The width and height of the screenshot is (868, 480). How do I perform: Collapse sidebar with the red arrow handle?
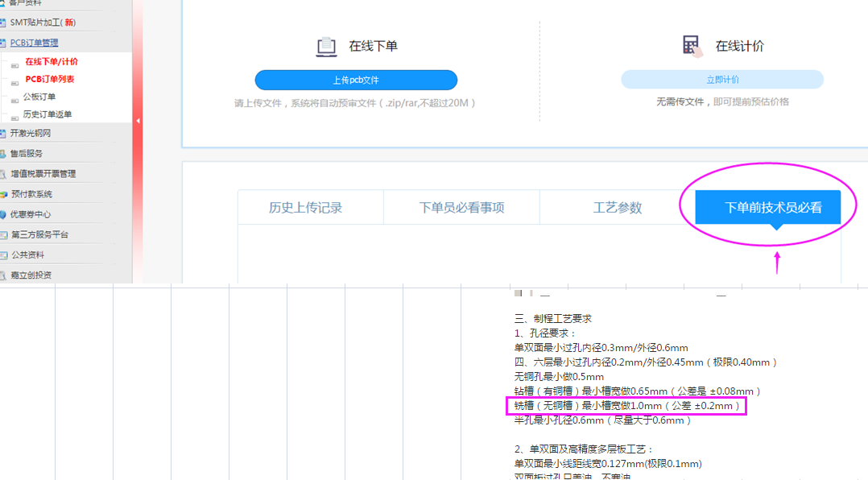point(138,121)
